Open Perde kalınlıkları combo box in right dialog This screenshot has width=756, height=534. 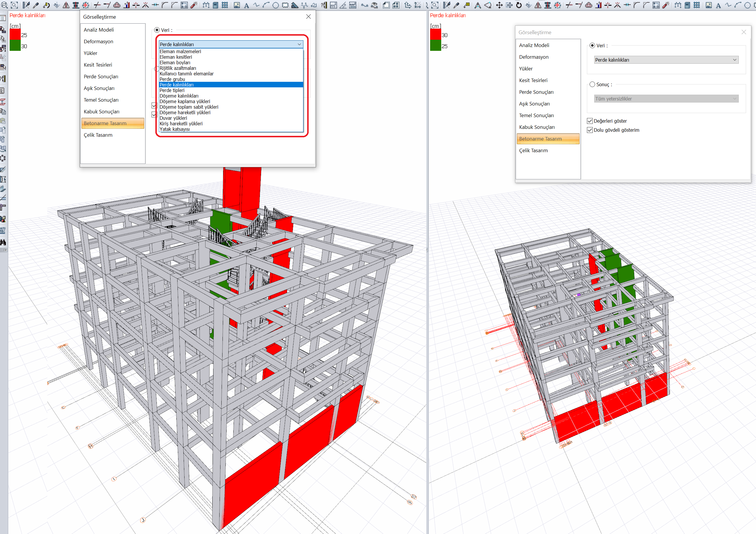click(666, 60)
